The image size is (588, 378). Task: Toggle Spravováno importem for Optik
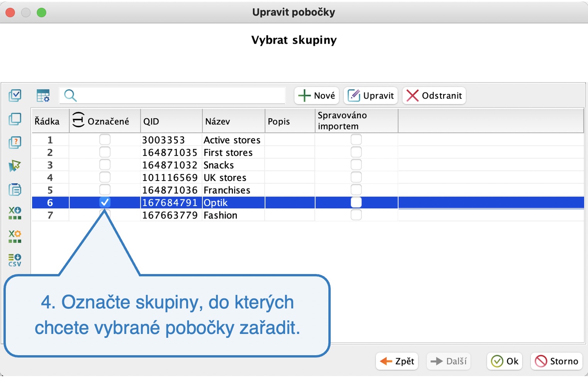(x=356, y=202)
